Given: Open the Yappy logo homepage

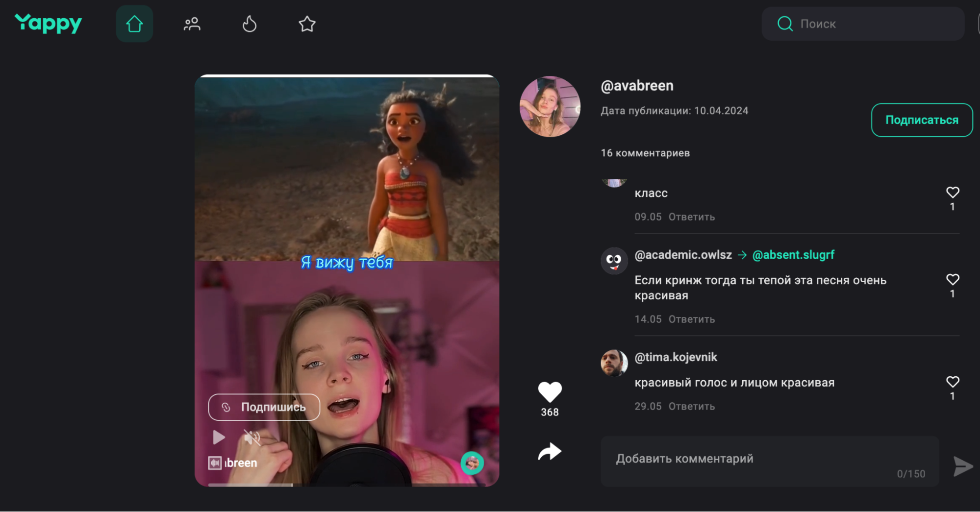Looking at the screenshot, I should 48,23.
